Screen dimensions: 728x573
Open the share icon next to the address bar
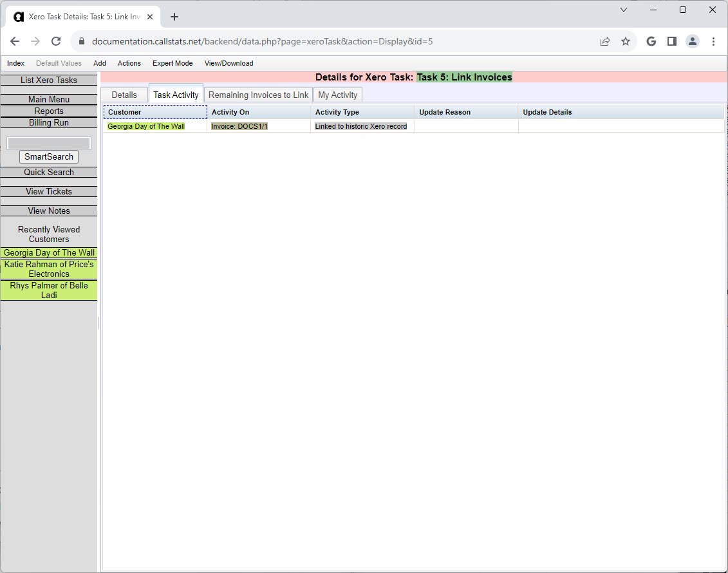coord(605,41)
